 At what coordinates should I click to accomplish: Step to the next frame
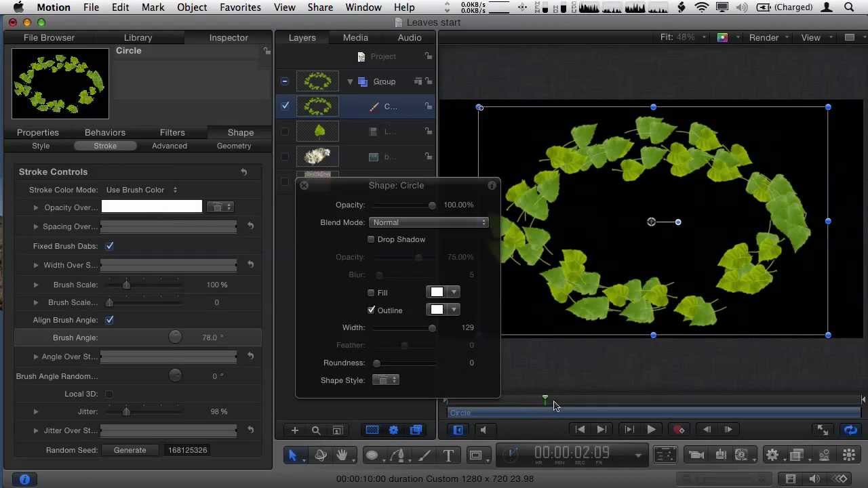tap(728, 430)
